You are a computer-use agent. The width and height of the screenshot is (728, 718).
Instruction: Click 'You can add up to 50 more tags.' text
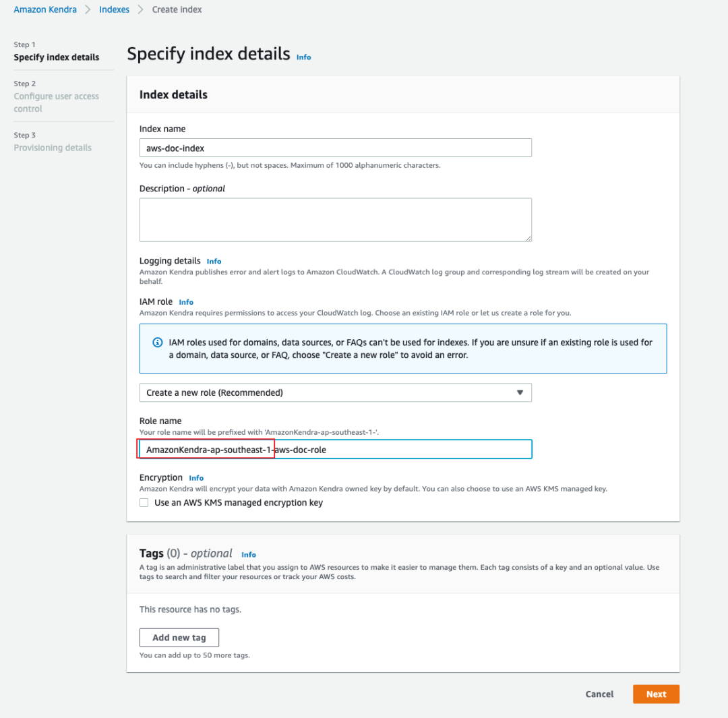(x=195, y=655)
